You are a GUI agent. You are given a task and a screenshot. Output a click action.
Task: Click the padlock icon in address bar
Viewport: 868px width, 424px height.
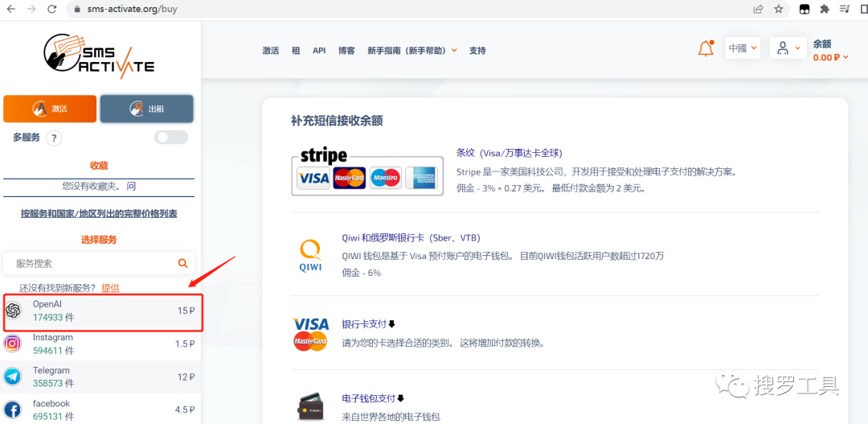[x=77, y=10]
